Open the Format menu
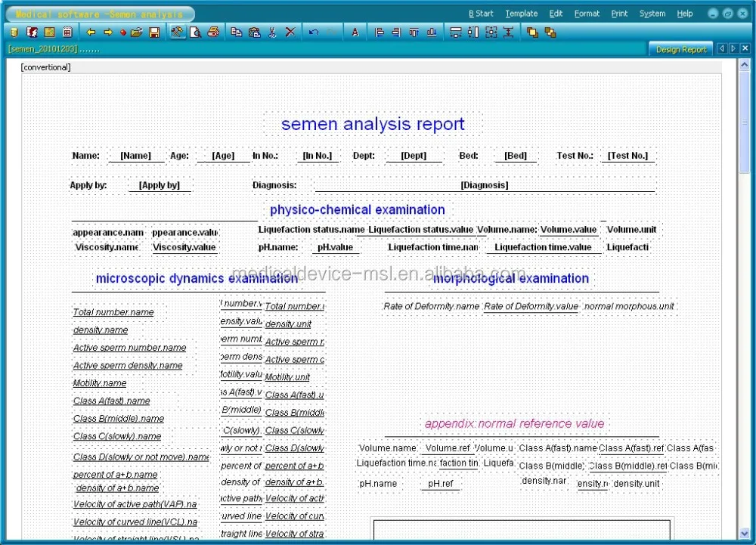Image resolution: width=756 pixels, height=545 pixels. click(587, 14)
